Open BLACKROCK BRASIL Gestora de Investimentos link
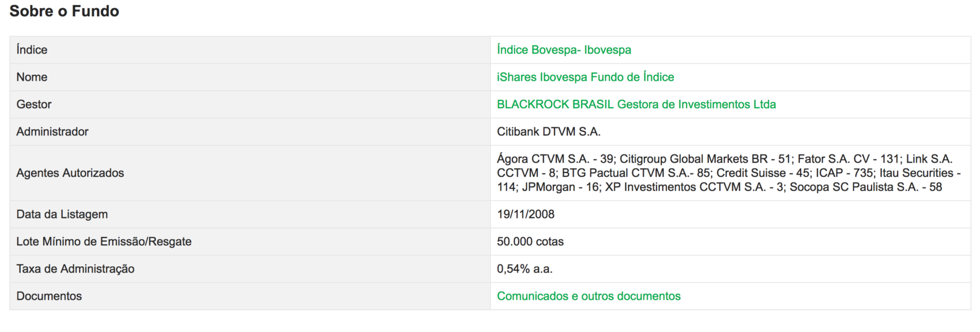The height and width of the screenshot is (332, 980). 636,104
